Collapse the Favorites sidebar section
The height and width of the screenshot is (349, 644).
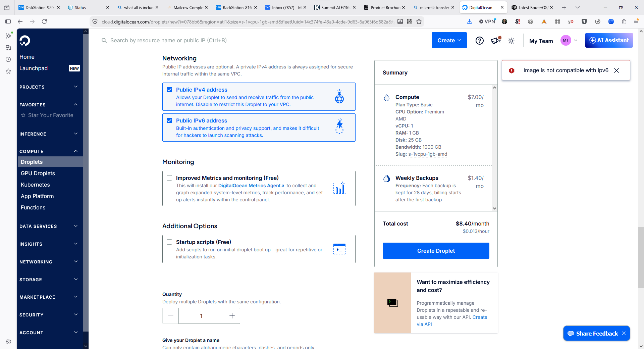coord(49,105)
